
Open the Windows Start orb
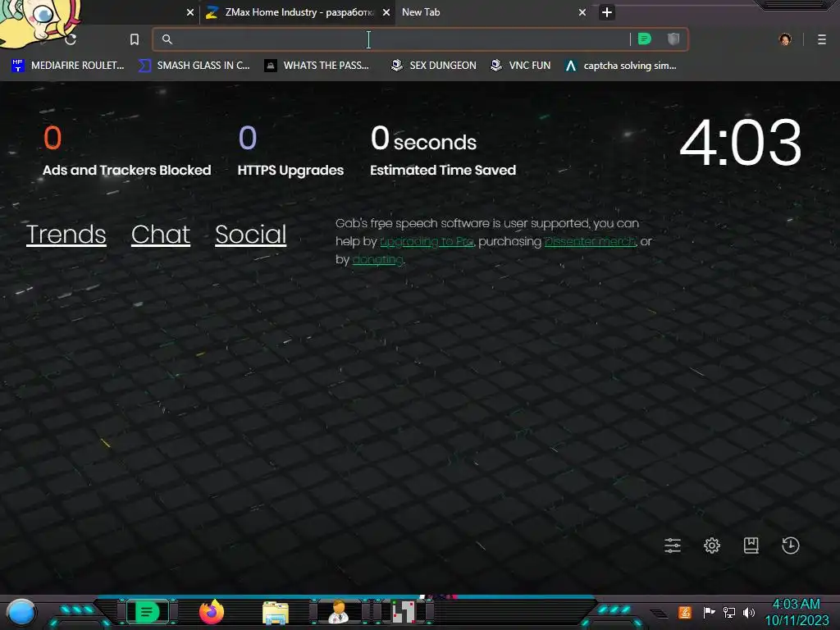(21, 612)
